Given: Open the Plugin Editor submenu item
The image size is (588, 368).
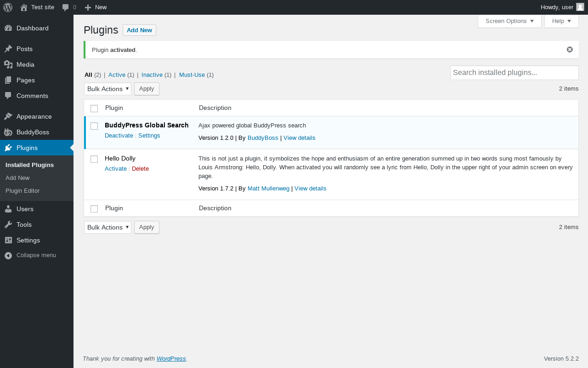Looking at the screenshot, I should click(x=23, y=190).
